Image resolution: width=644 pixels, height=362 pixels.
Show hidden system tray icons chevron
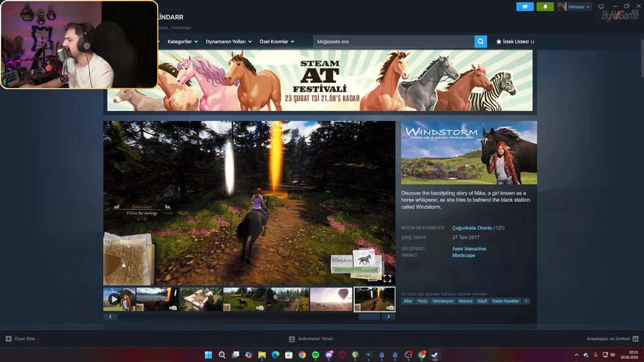pyautogui.click(x=577, y=355)
